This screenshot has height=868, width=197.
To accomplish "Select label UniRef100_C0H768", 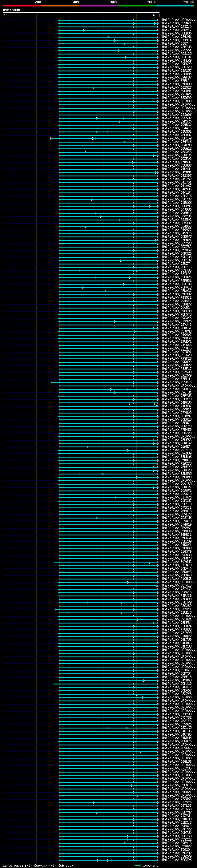I will click(x=177, y=836).
